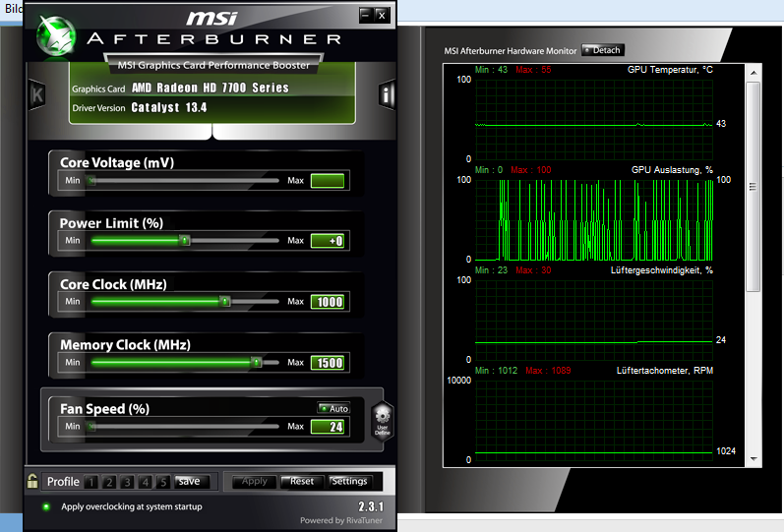Click the Memory Clock slider handle
The height and width of the screenshot is (532, 784).
[256, 362]
